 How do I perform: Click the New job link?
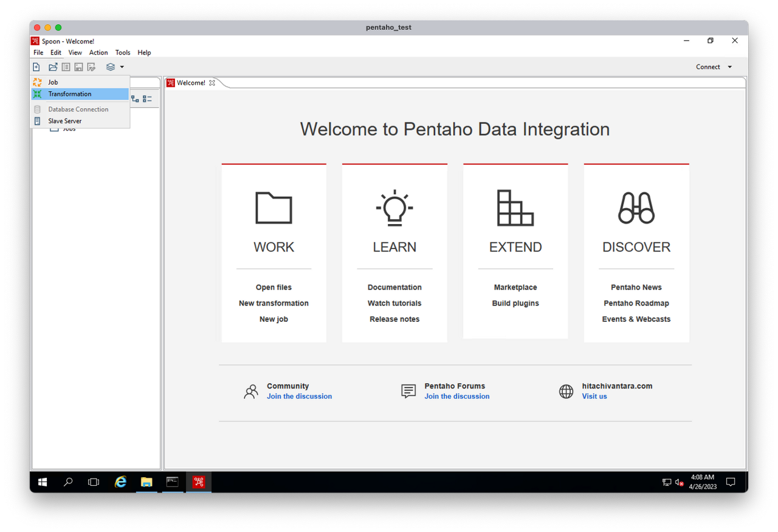click(x=274, y=319)
